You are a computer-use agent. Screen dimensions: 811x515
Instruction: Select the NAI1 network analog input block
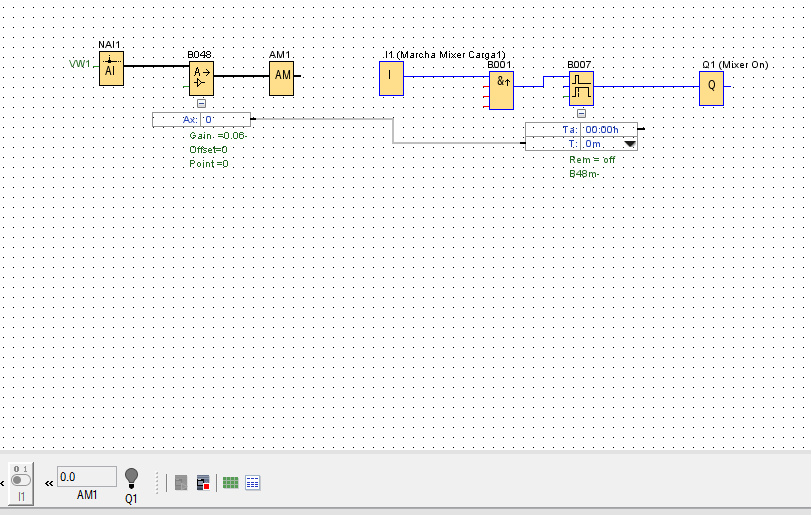pos(110,68)
